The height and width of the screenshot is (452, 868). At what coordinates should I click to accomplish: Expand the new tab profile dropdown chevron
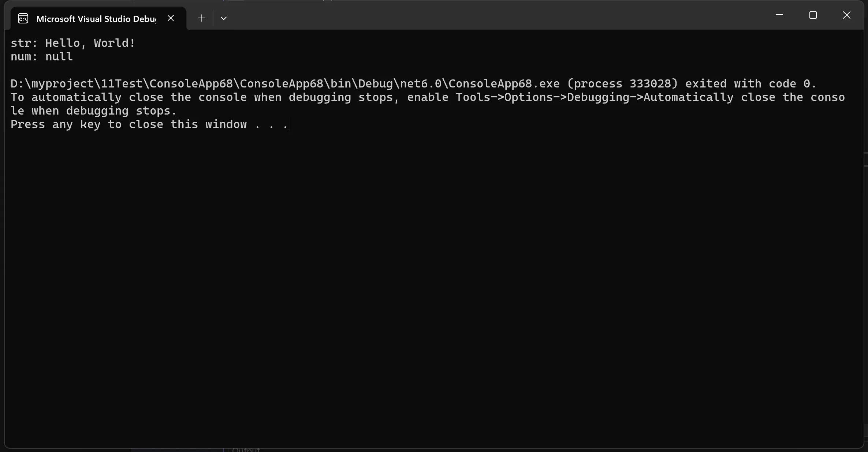click(224, 18)
